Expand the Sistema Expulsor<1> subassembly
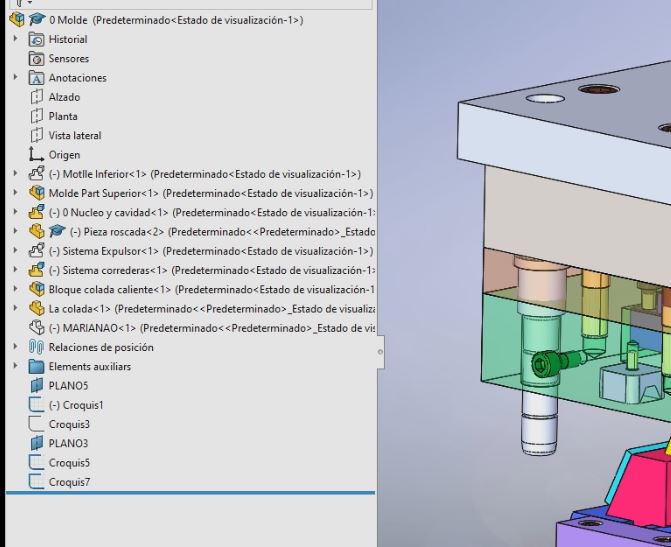Image resolution: width=671 pixels, height=547 pixels. pyautogui.click(x=15, y=251)
